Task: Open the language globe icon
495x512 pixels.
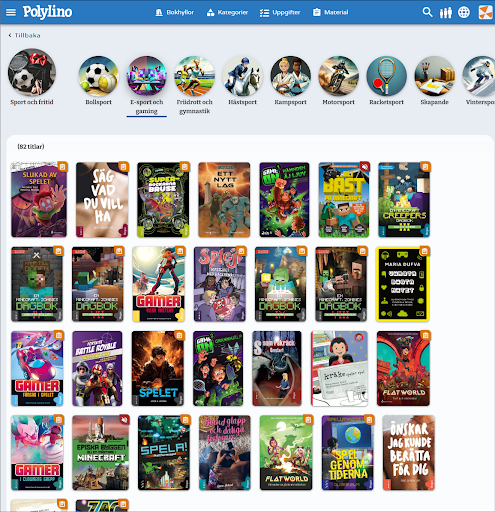Action: click(464, 12)
